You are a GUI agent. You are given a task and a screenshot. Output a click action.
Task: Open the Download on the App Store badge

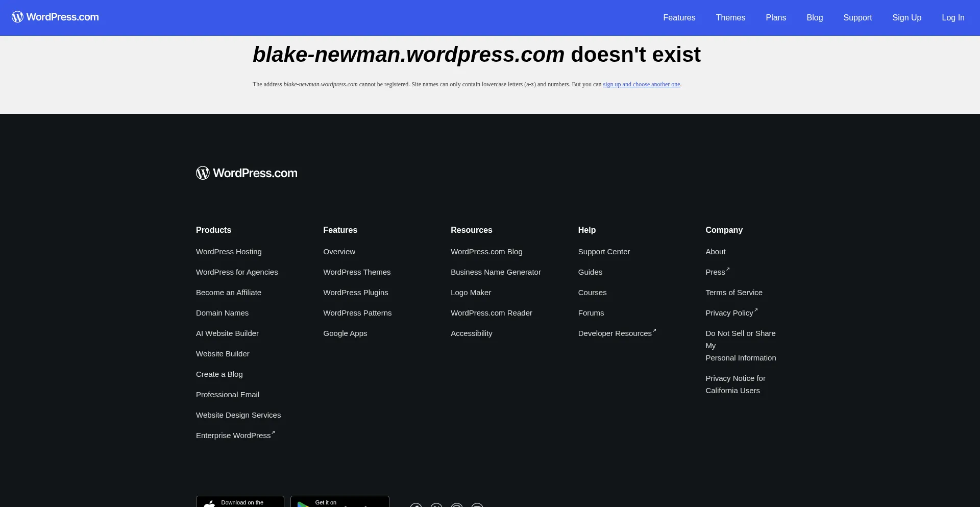point(240,501)
